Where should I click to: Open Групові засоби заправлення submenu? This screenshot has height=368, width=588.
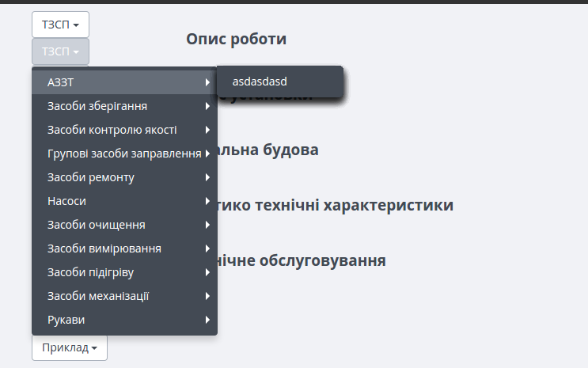(x=124, y=154)
